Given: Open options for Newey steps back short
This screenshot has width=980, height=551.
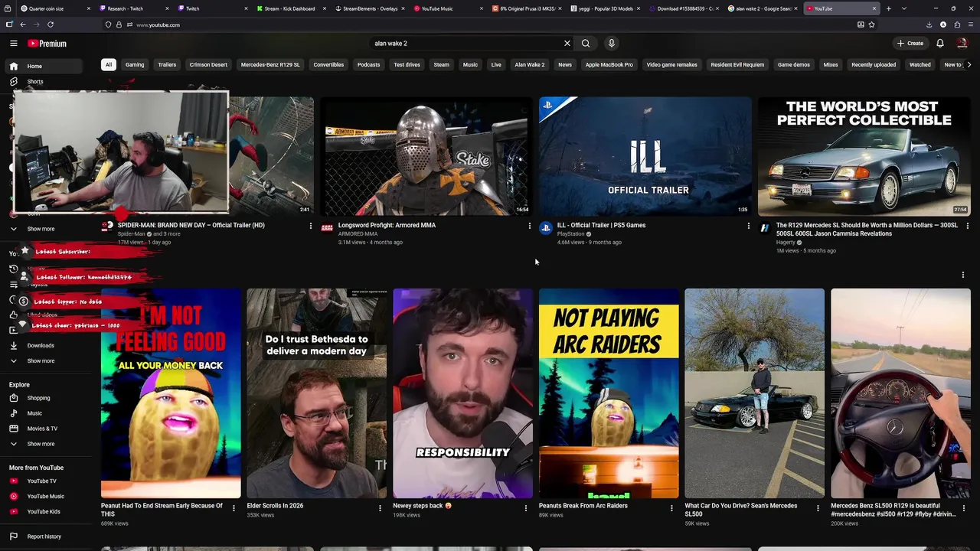Looking at the screenshot, I should (525, 508).
